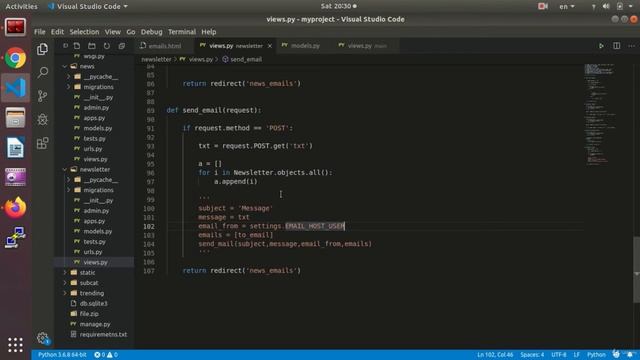Screen dimensions: 640x360
Task: Click Python 3.6.8 64-bit interpreter selector
Action: (x=62, y=355)
